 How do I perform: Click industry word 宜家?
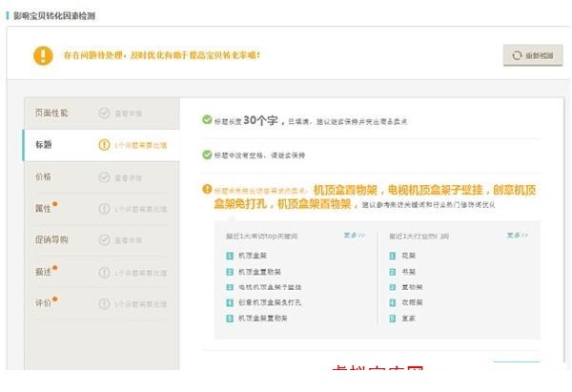409,319
